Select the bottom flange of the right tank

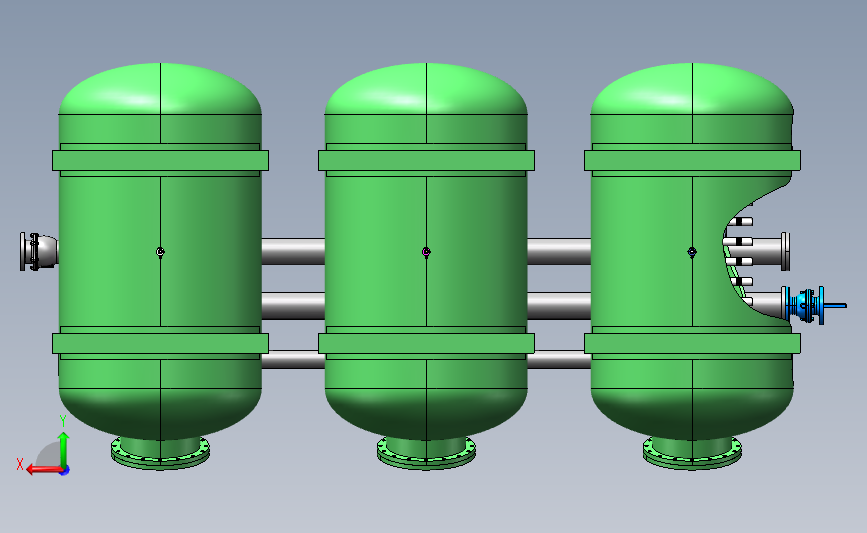692,454
